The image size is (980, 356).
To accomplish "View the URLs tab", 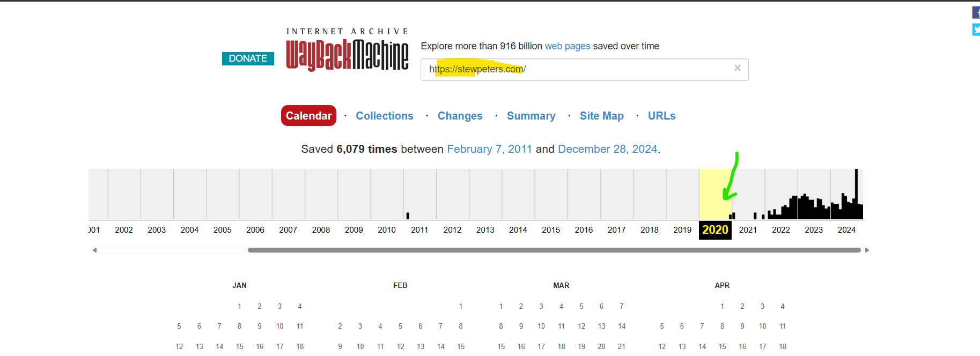I will (x=662, y=116).
